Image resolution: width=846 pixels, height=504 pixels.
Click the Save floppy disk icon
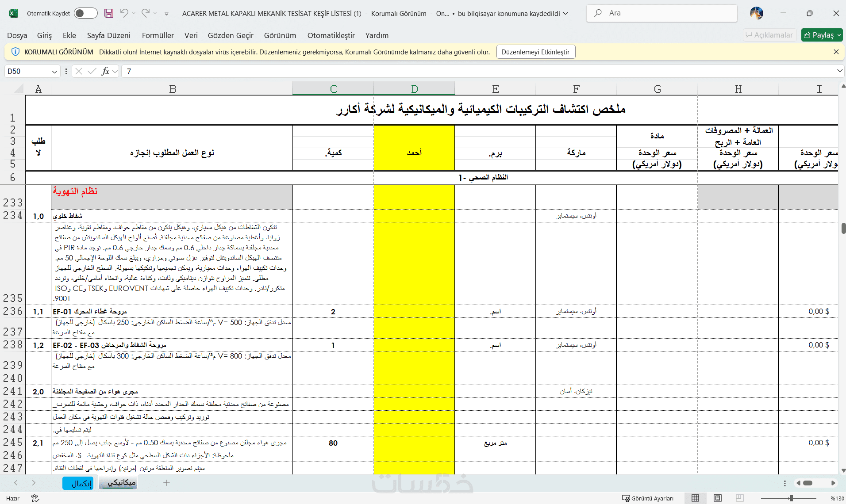tap(109, 13)
